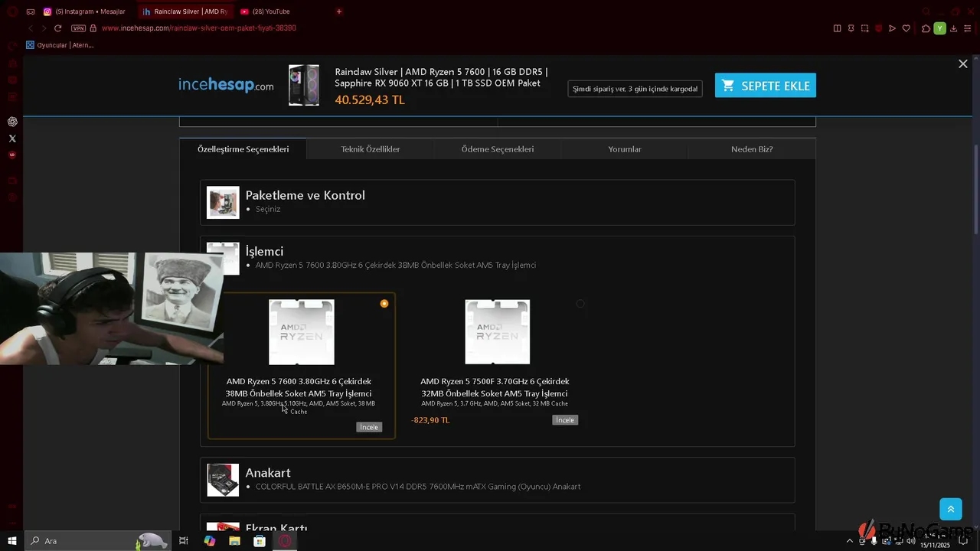
Task: Click the Ryzen 5 7500F processor image
Action: click(498, 332)
